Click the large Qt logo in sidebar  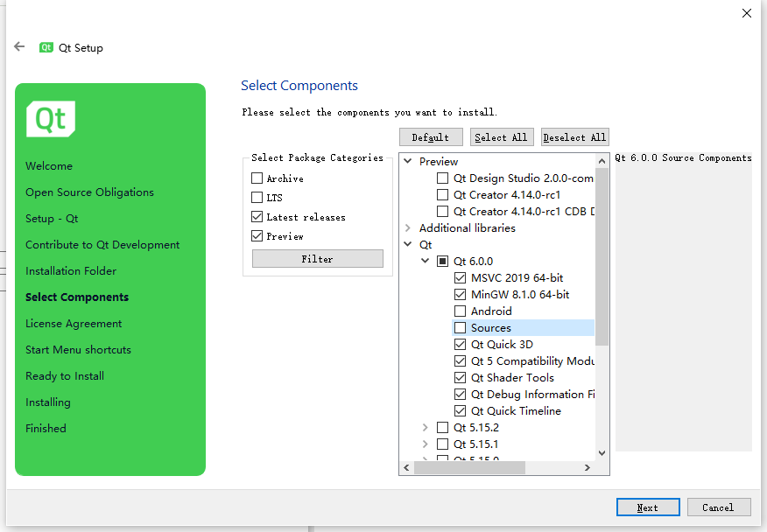[x=51, y=119]
